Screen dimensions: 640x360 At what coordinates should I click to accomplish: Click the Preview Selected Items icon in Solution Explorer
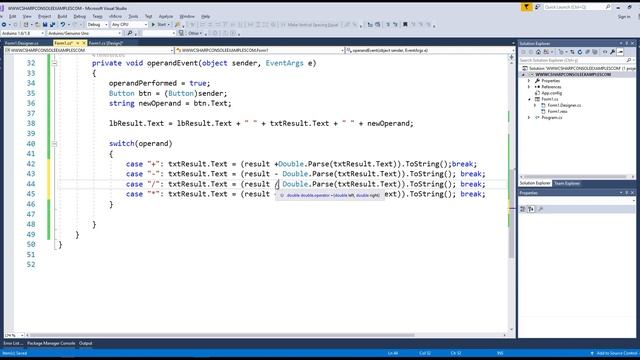click(620, 52)
